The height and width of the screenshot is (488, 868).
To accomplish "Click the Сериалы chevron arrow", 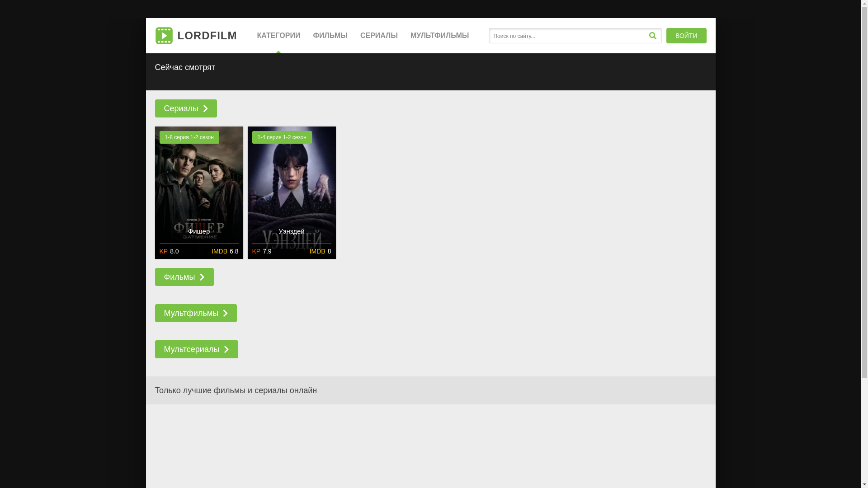I will tap(206, 108).
